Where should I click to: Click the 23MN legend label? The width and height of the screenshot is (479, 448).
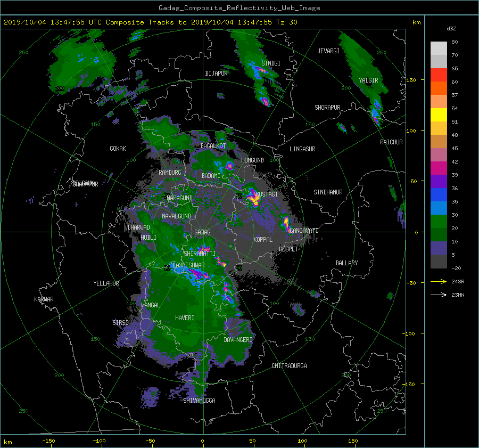pyautogui.click(x=458, y=295)
